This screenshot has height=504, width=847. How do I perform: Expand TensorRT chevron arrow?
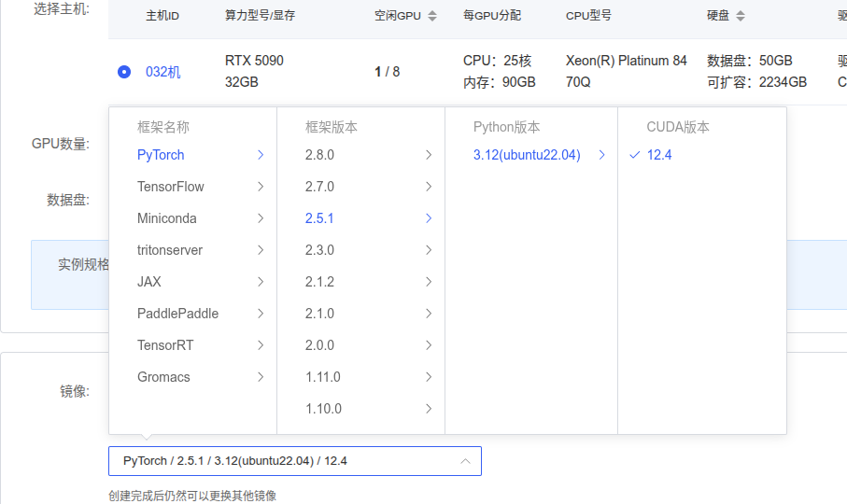click(261, 345)
